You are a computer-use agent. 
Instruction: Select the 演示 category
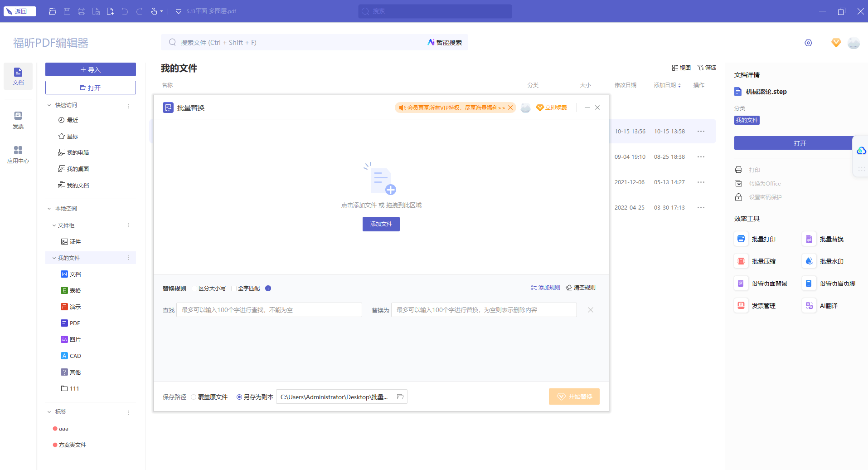coord(71,307)
